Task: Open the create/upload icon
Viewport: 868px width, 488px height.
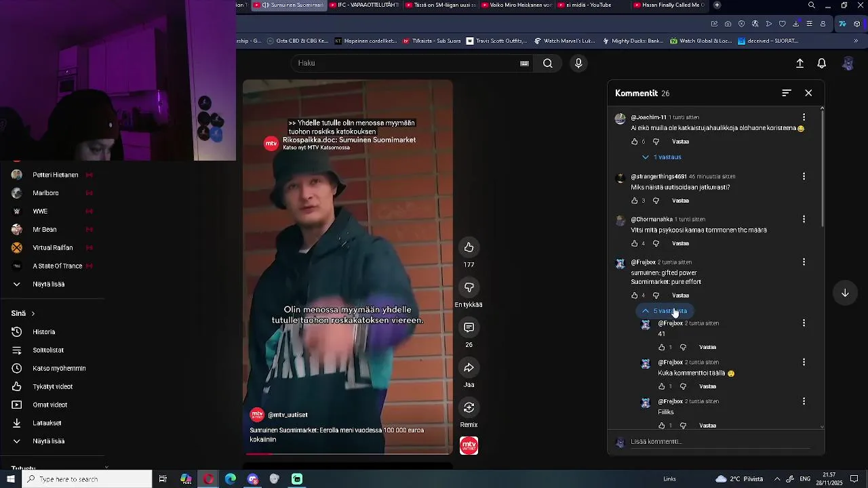Action: [x=800, y=63]
